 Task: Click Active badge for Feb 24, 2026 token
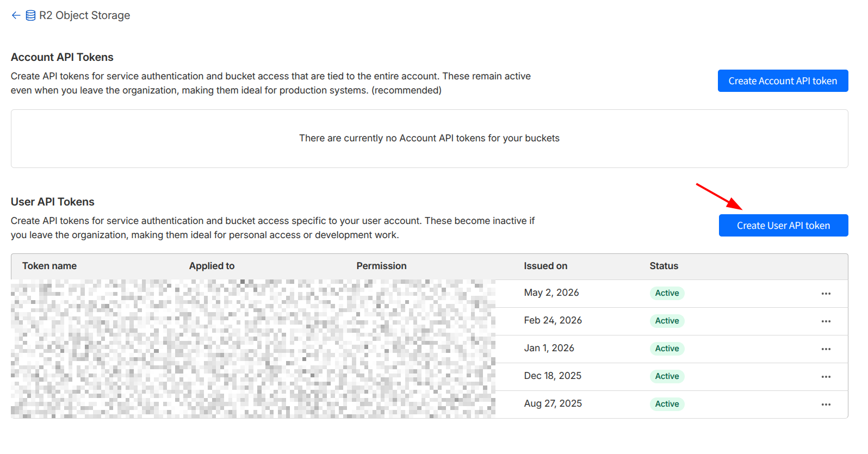(x=667, y=321)
